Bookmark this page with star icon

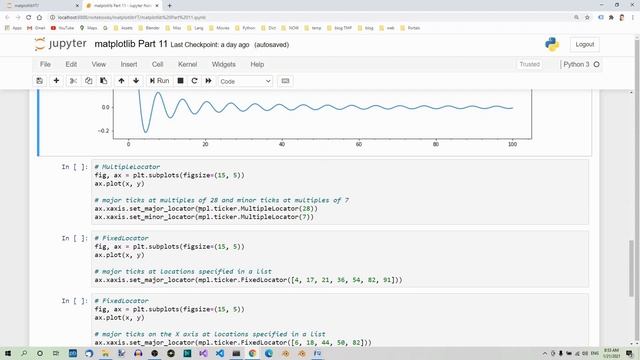(587, 18)
